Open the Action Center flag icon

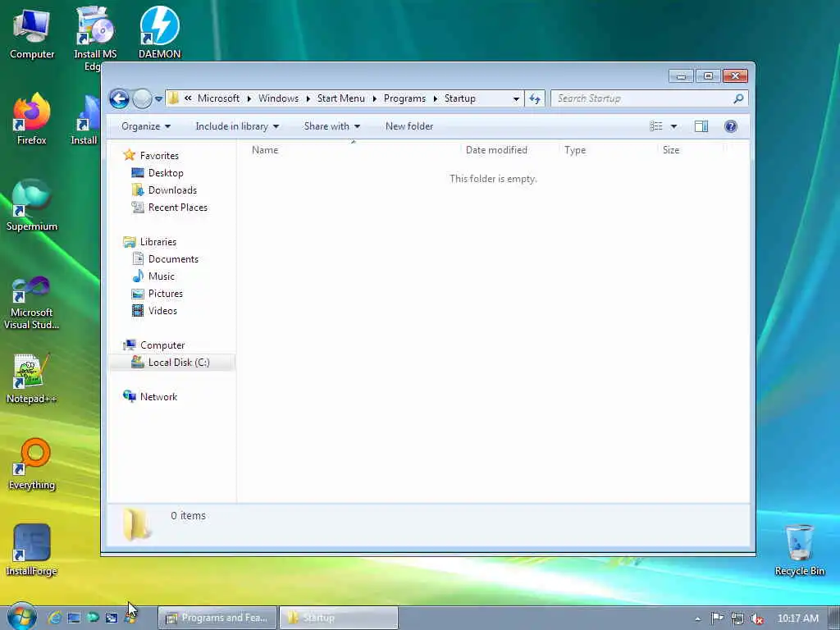point(717,619)
